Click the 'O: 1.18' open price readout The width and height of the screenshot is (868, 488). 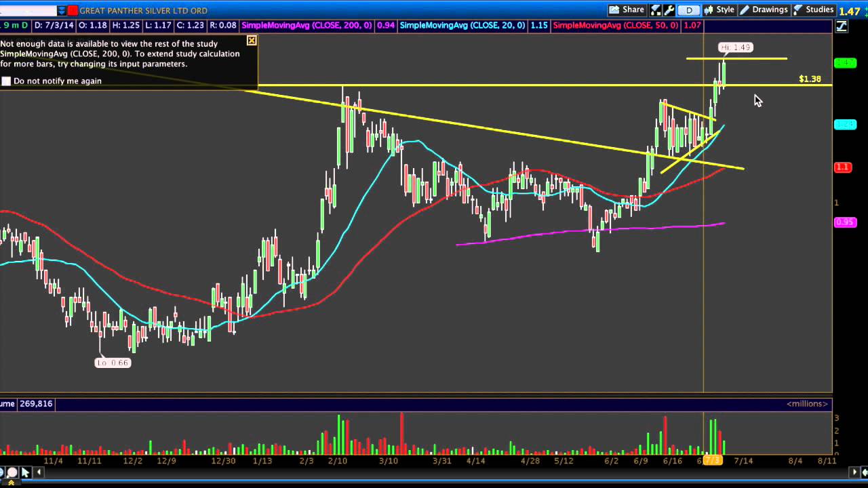[92, 25]
